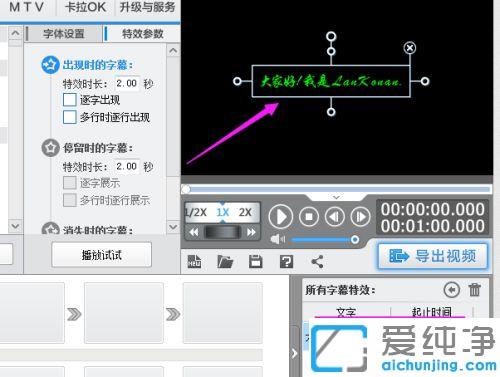Image resolution: width=500 pixels, height=377 pixels.
Task: Set playback speed to 1X
Action: [222, 212]
